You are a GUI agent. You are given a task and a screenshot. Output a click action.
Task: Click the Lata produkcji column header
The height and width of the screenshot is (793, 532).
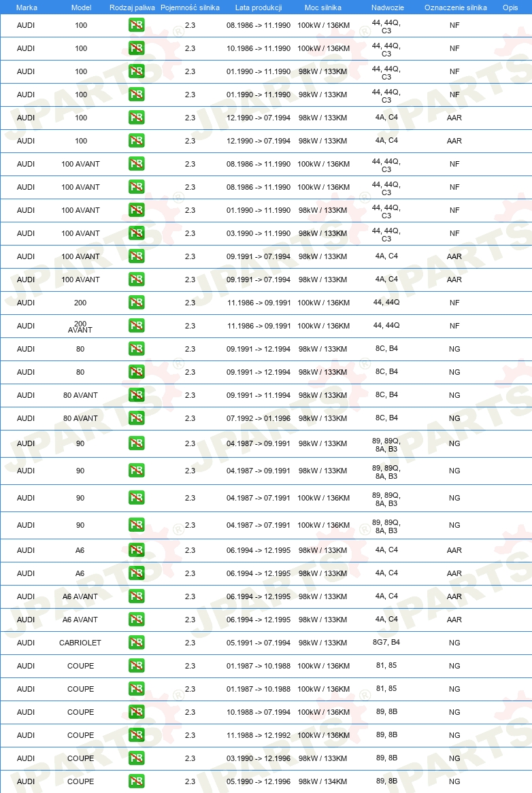(259, 7)
